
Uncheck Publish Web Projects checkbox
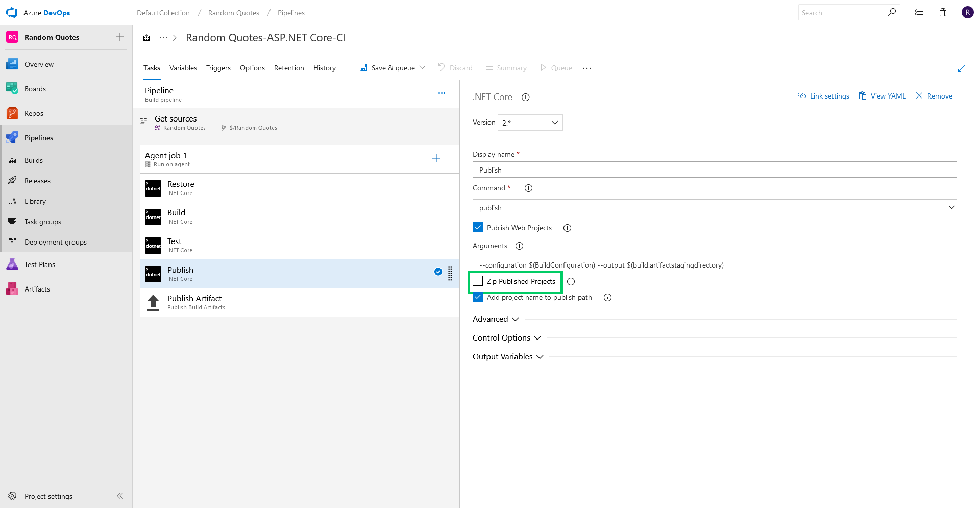(x=478, y=227)
